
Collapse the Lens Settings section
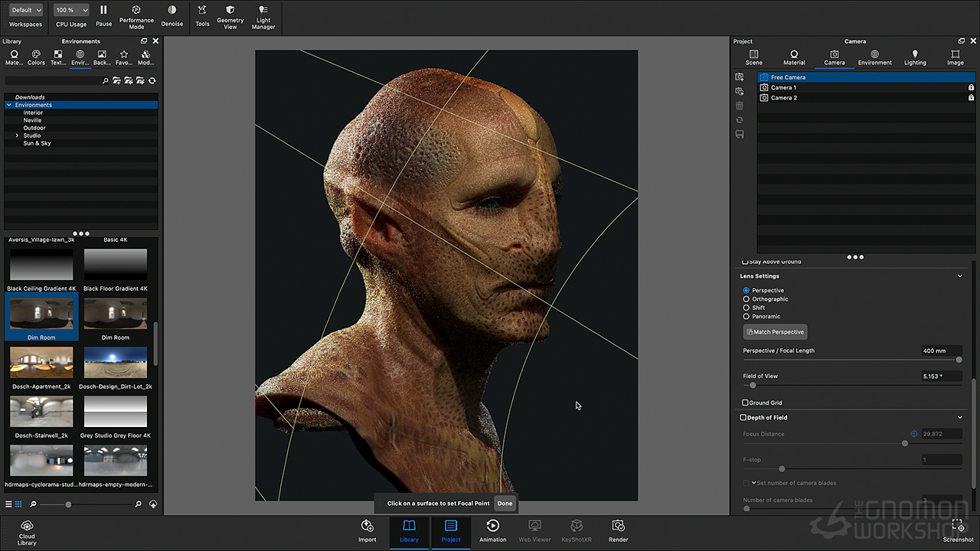[960, 276]
